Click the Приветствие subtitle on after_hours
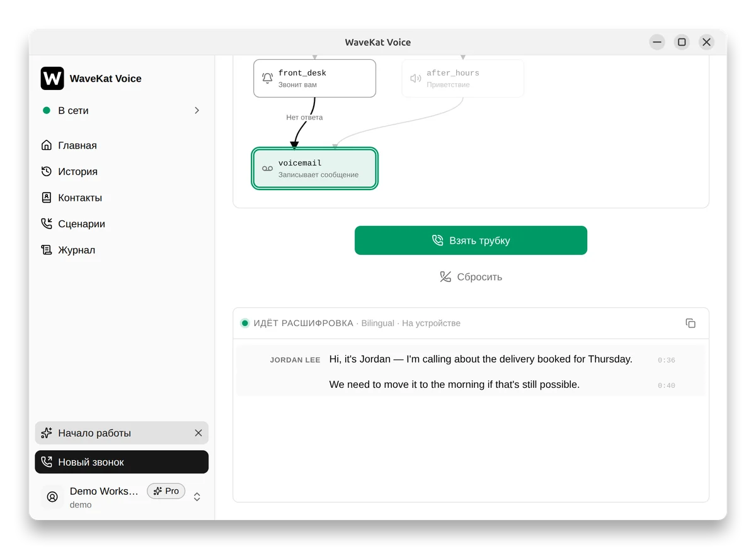This screenshot has width=756, height=549. coord(448,84)
